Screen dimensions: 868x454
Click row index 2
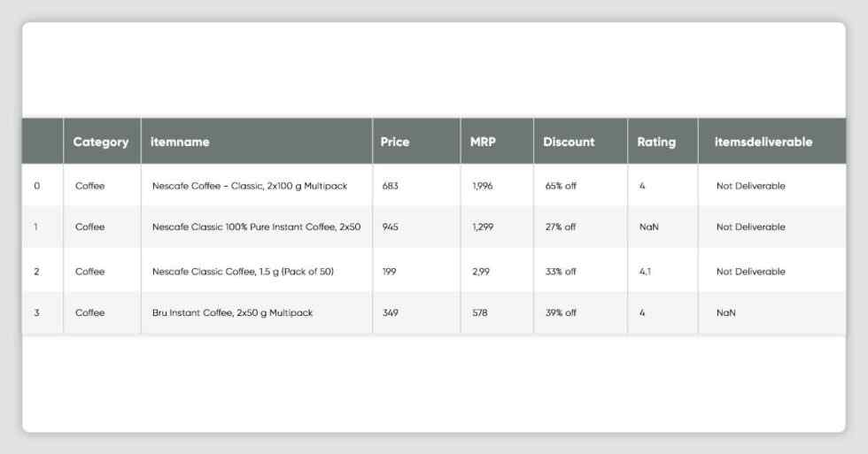(x=36, y=272)
